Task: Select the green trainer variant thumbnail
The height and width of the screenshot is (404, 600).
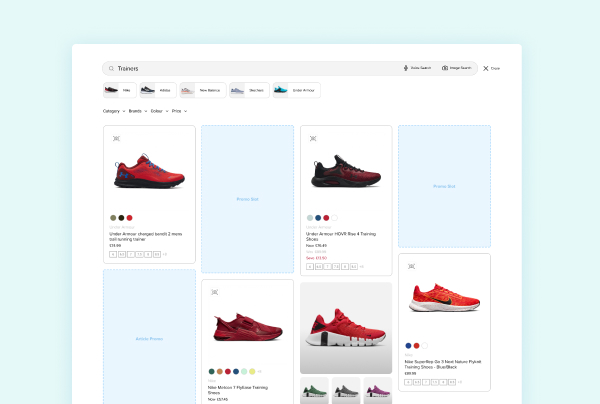Action: click(314, 391)
